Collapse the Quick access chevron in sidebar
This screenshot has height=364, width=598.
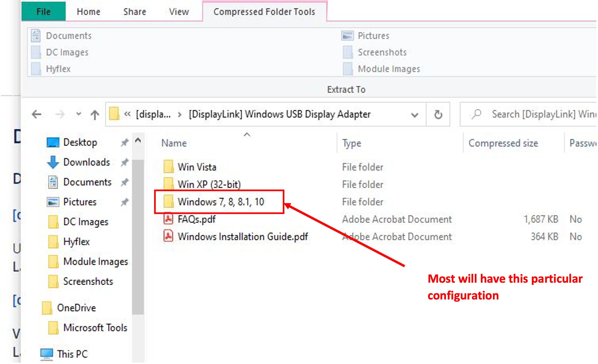pos(138,140)
